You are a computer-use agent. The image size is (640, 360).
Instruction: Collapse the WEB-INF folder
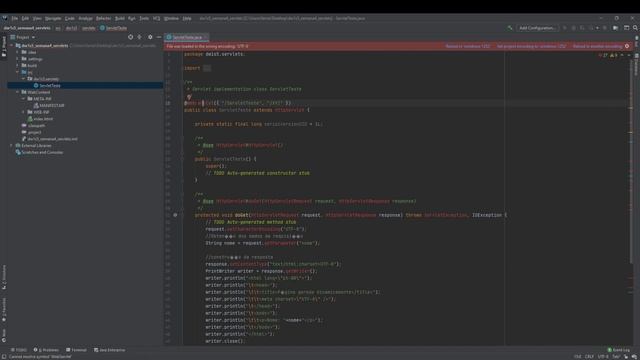coord(23,112)
